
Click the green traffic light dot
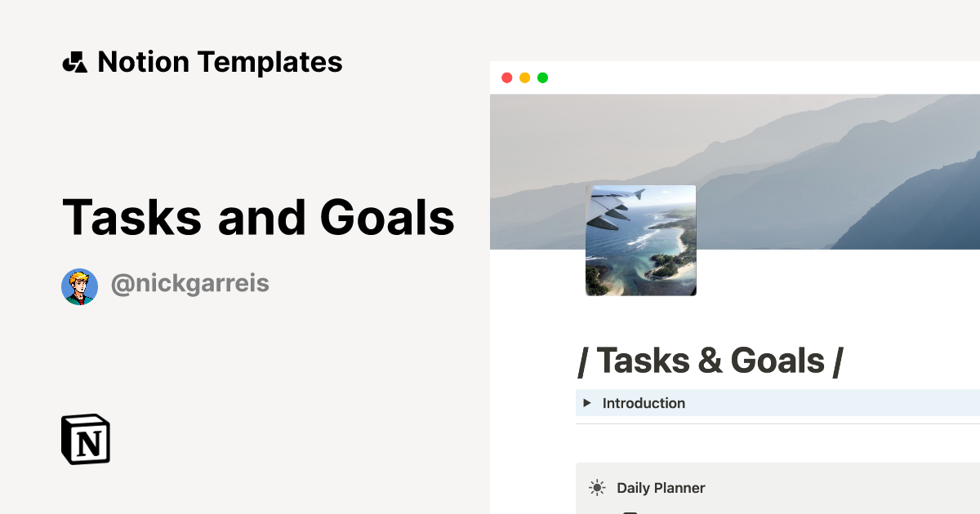(543, 78)
